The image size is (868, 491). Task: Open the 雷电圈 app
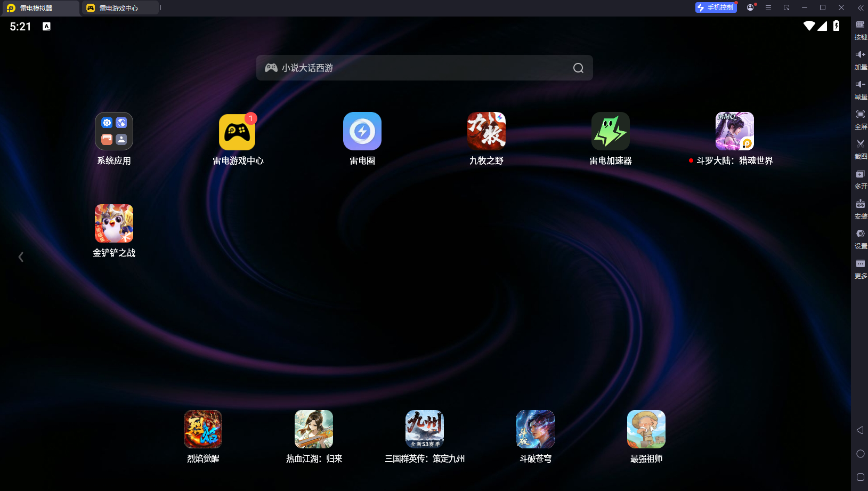362,131
